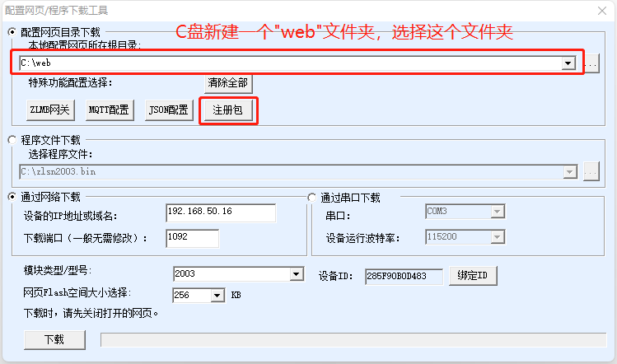Screen dimensions: 617x364
Task: Close the 配置网页/程序下载工具 window
Action: 601,11
